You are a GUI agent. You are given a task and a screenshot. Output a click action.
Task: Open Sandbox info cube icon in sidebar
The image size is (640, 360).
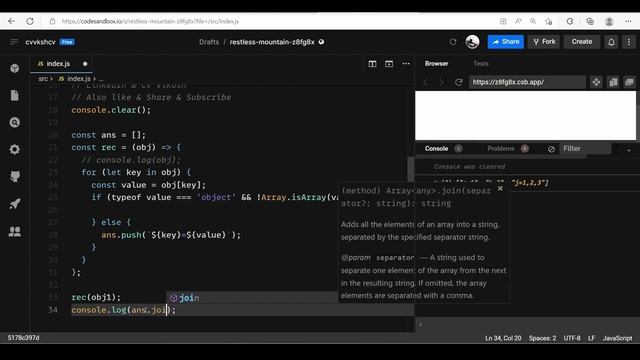click(15, 68)
